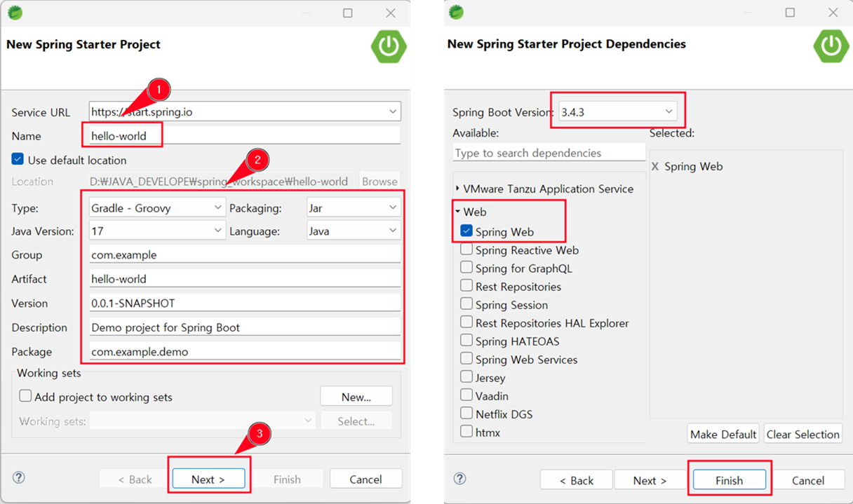Viewport: 853px width, 504px height.
Task: Check Spring Web Services dependency
Action: [466, 358]
